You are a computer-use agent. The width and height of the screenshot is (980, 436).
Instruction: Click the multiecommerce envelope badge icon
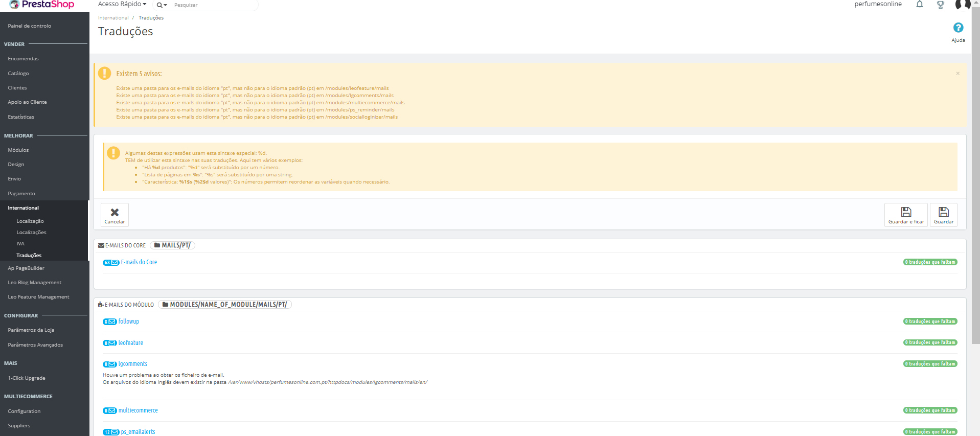tap(110, 411)
